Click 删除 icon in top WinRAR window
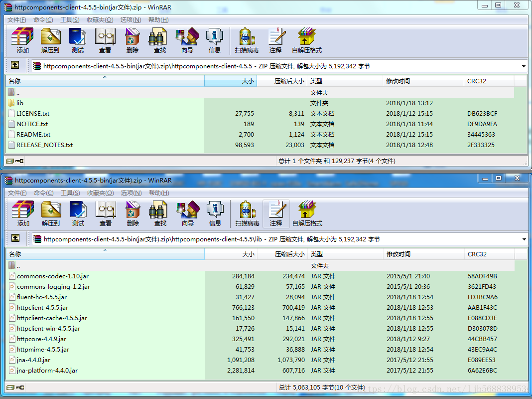Viewport: 532px width, 399px height. [x=133, y=40]
